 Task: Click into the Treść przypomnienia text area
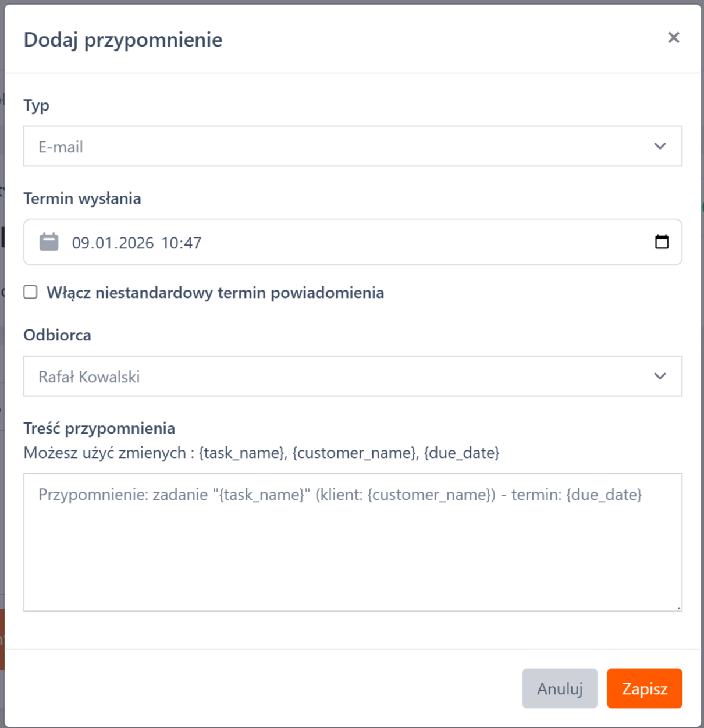coord(352,553)
